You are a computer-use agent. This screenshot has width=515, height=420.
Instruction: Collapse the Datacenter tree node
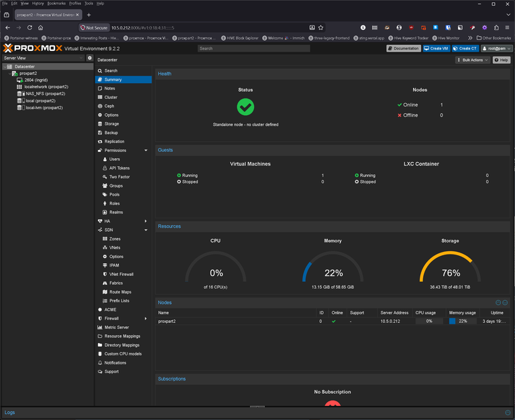point(5,66)
